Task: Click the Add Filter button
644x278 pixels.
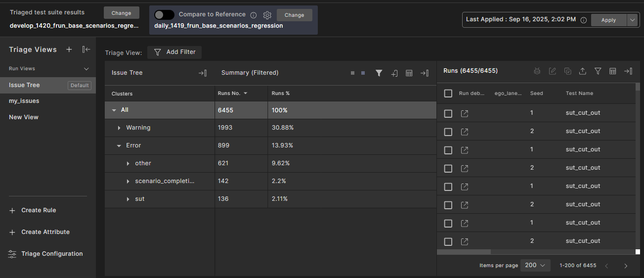Action: 174,52
